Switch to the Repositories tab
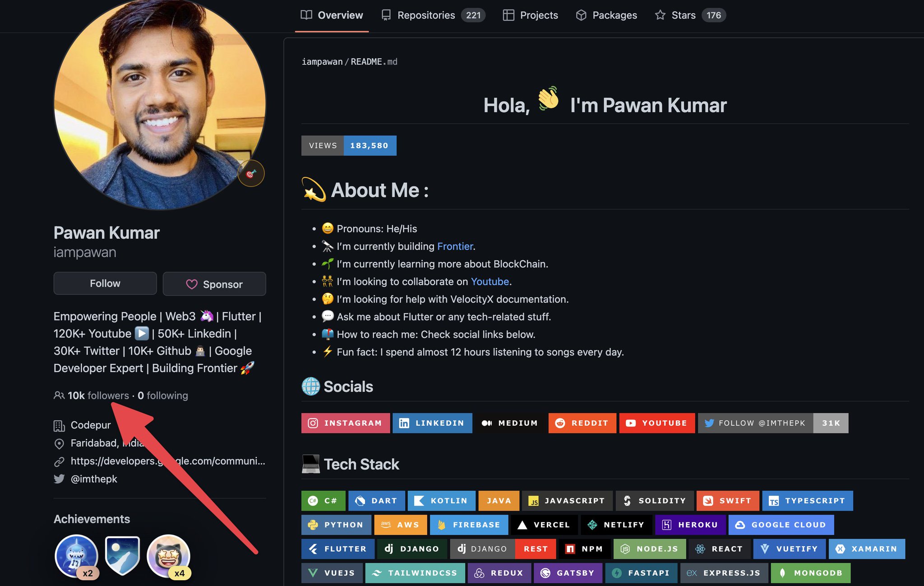 tap(425, 15)
